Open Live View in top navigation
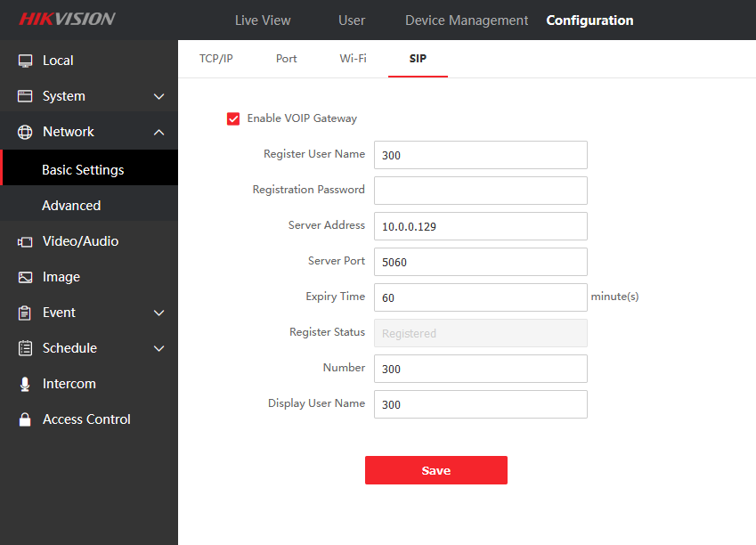This screenshot has width=756, height=545. pos(263,20)
